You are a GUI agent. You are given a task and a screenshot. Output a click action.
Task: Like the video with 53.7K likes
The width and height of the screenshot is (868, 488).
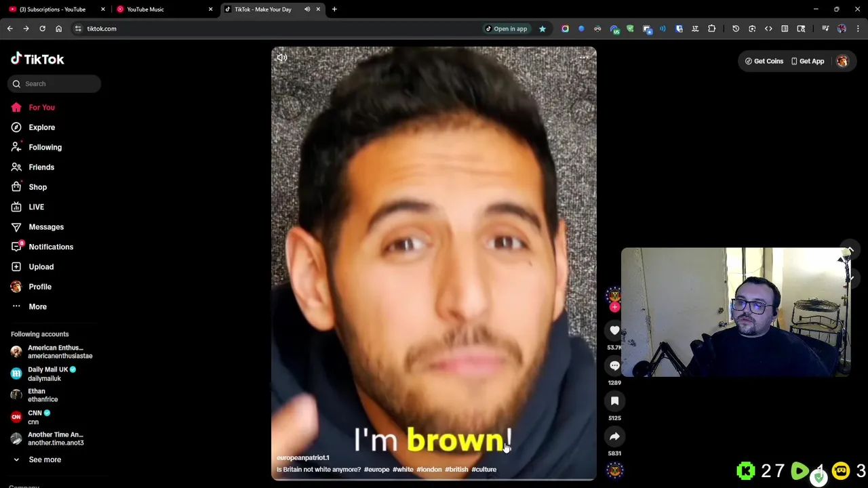tap(614, 330)
